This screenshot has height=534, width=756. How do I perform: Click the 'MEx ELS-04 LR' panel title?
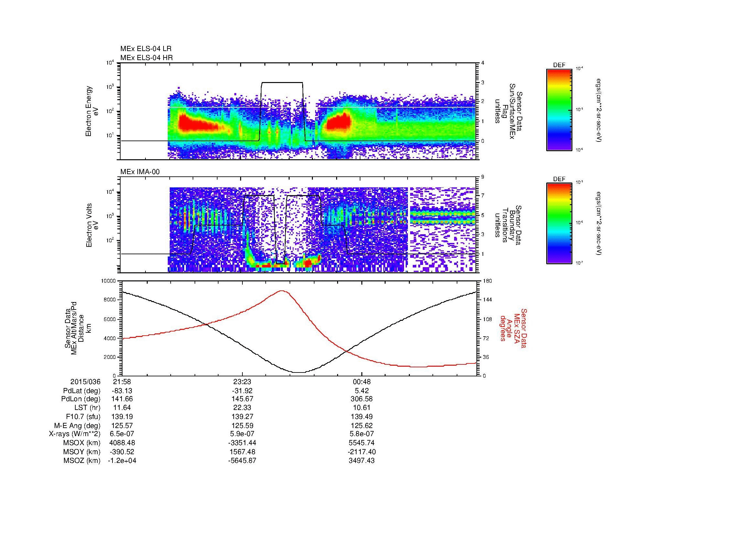click(146, 49)
